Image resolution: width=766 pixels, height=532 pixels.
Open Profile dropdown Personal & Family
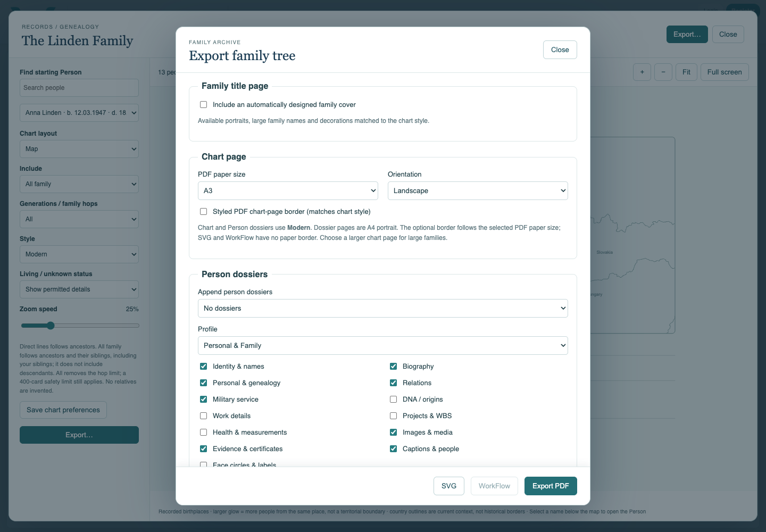[x=383, y=346]
